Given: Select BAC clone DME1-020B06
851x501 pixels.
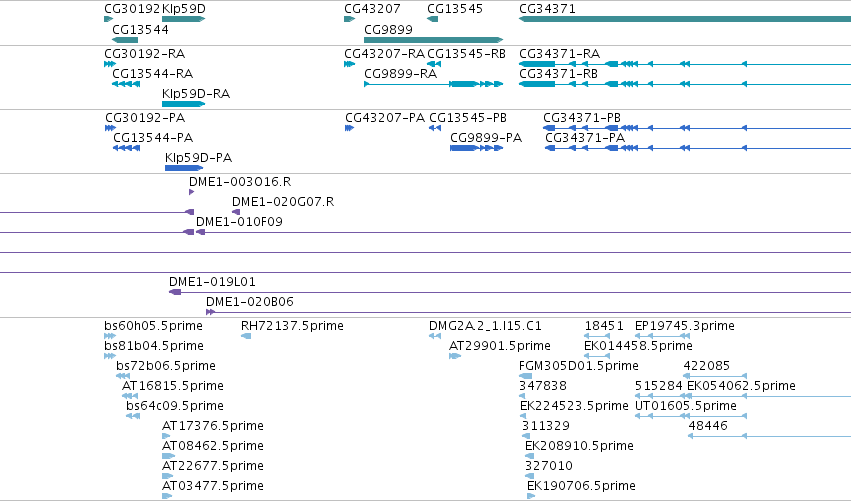Looking at the screenshot, I should (x=529, y=312).
